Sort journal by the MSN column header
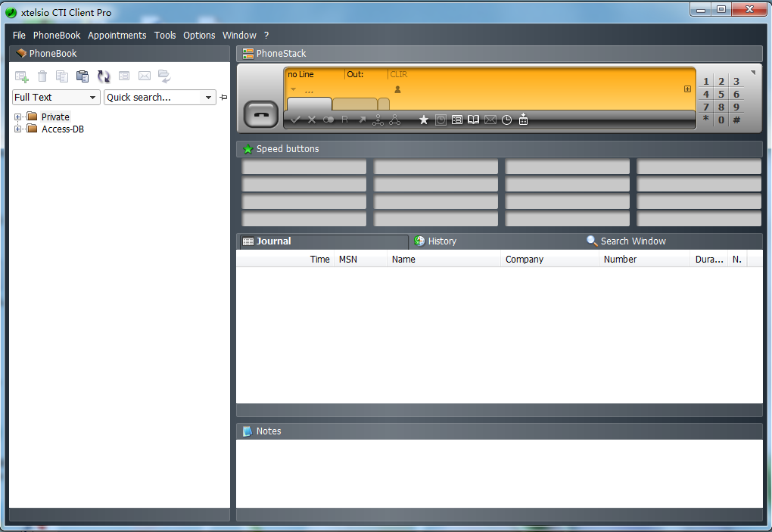The width and height of the screenshot is (772, 532). tap(361, 260)
